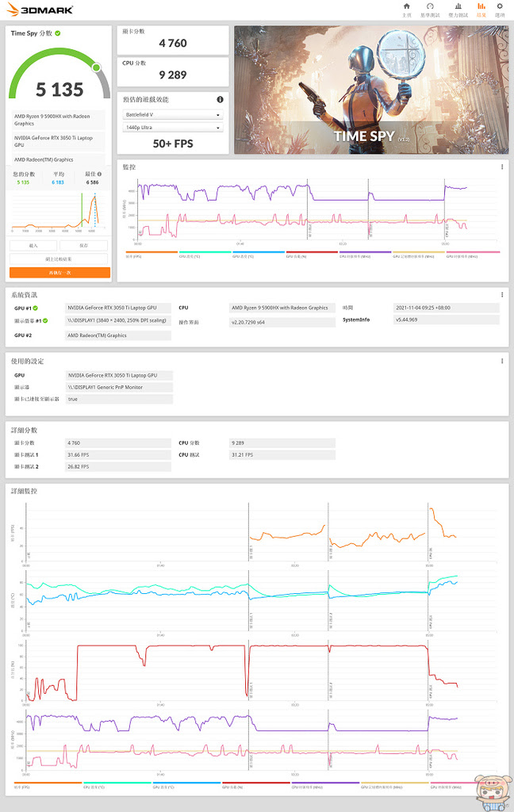The image size is (514, 812).
Task: Open the Benchmarks gauge icon tab
Action: [x=430, y=6]
